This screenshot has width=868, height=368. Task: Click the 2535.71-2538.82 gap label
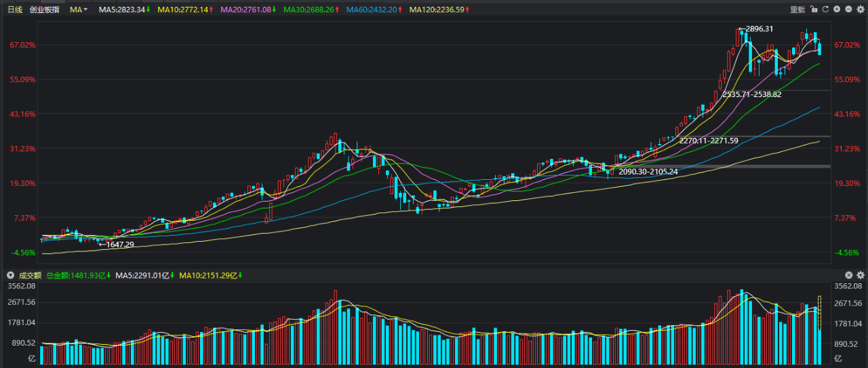click(x=752, y=94)
